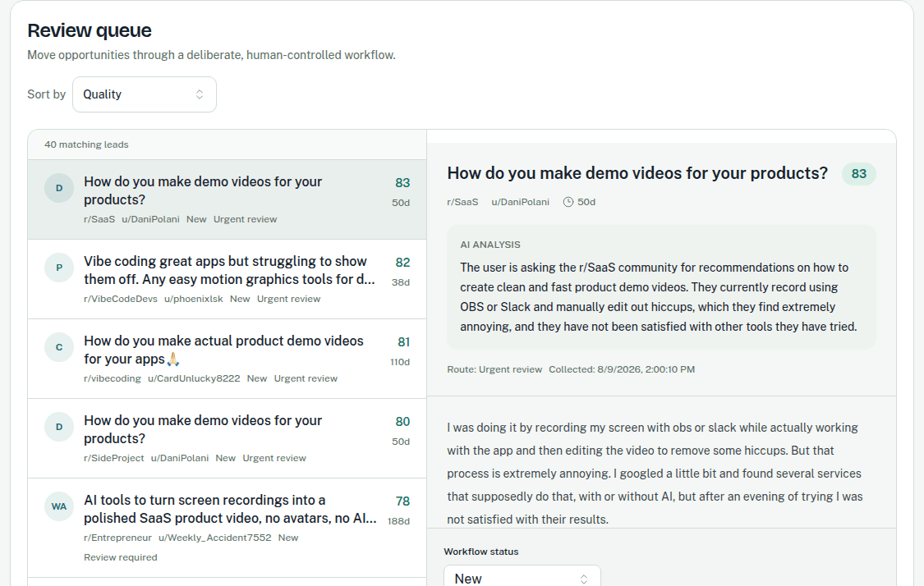Click r/VibeCodeDevs subreddit label
This screenshot has height=586, width=924.
[x=120, y=299]
